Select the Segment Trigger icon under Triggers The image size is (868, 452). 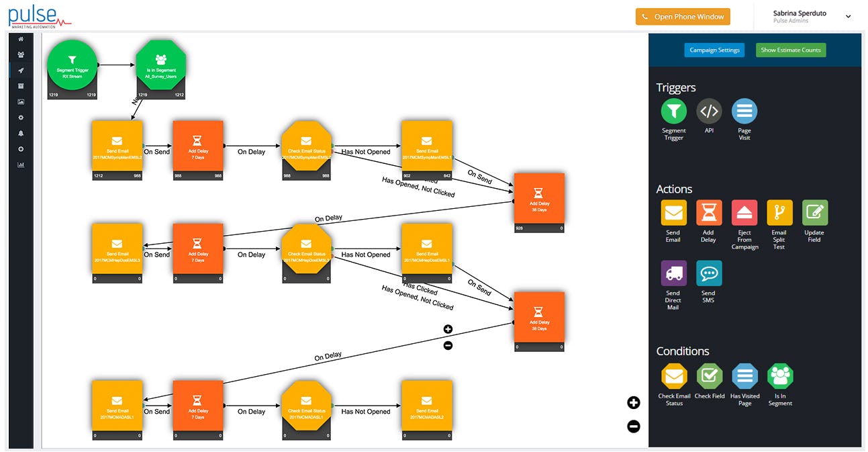[x=673, y=111]
